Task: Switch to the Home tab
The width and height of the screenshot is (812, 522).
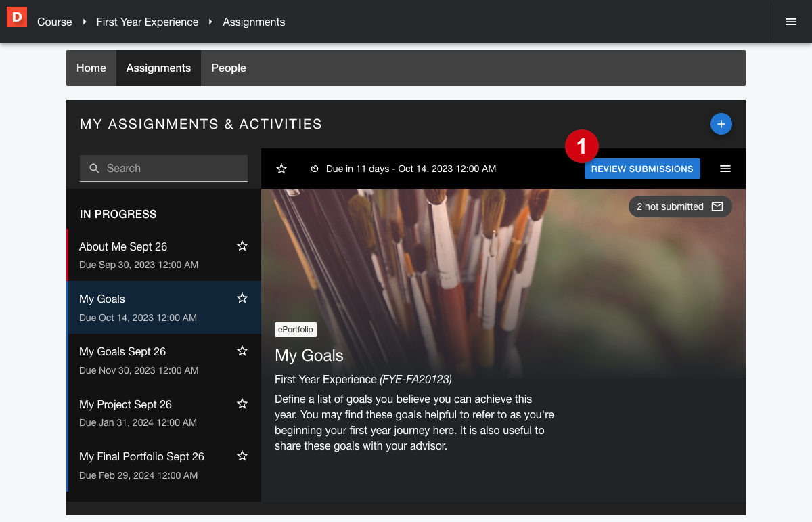Action: point(91,68)
